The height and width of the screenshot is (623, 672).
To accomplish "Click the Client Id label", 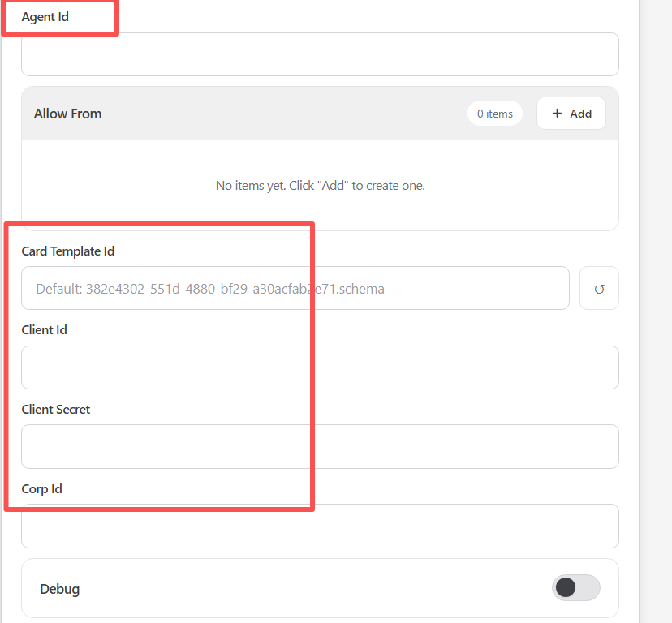I will tap(44, 330).
